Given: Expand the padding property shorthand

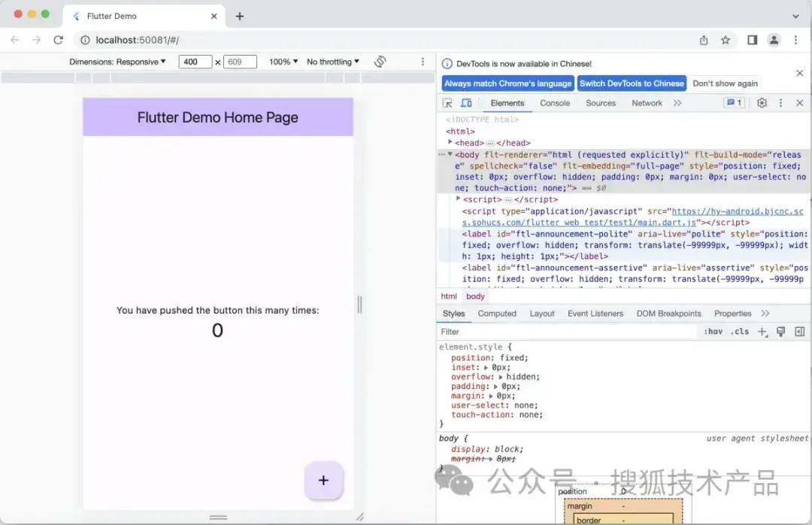Looking at the screenshot, I should [x=495, y=387].
